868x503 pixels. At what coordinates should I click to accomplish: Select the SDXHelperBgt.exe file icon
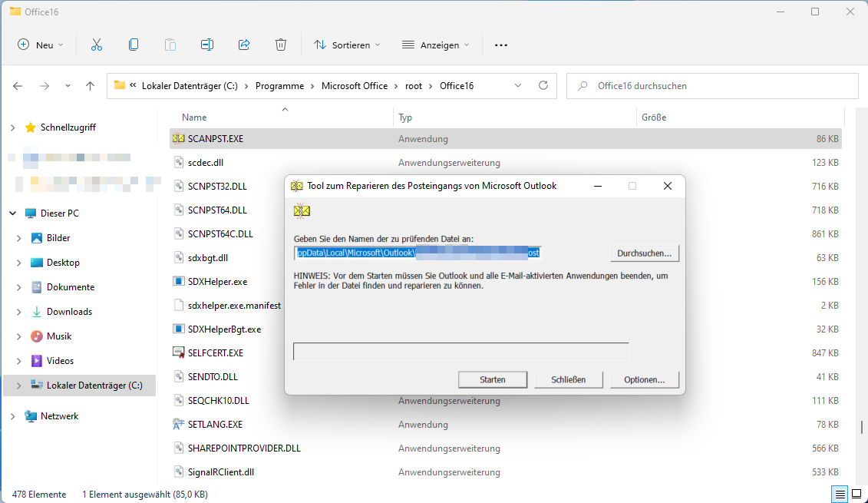point(178,329)
